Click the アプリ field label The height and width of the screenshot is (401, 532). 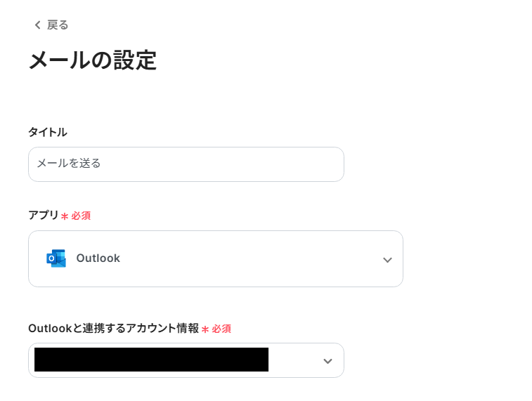pyautogui.click(x=44, y=216)
